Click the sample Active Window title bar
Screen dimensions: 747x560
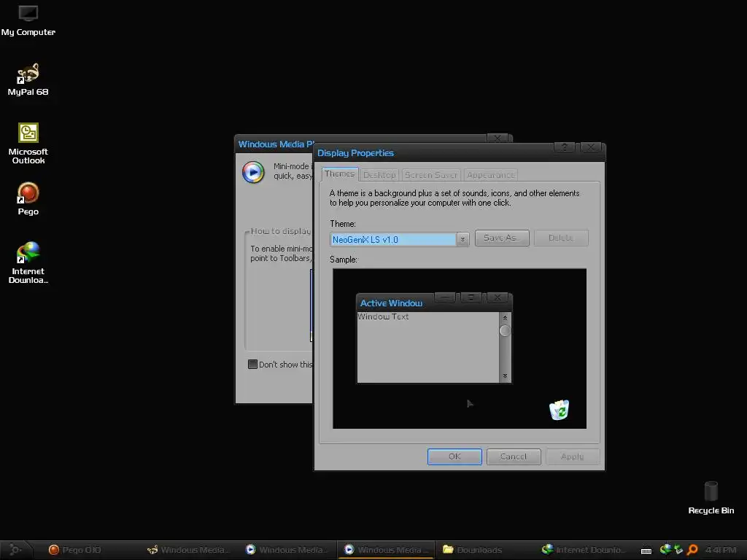click(434, 303)
